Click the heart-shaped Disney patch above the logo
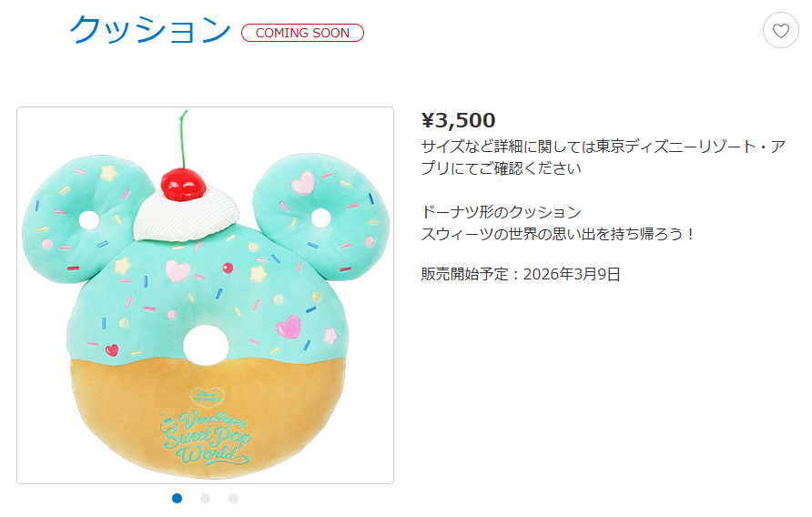Screen dimensions: 812x517 pyautogui.click(x=207, y=397)
